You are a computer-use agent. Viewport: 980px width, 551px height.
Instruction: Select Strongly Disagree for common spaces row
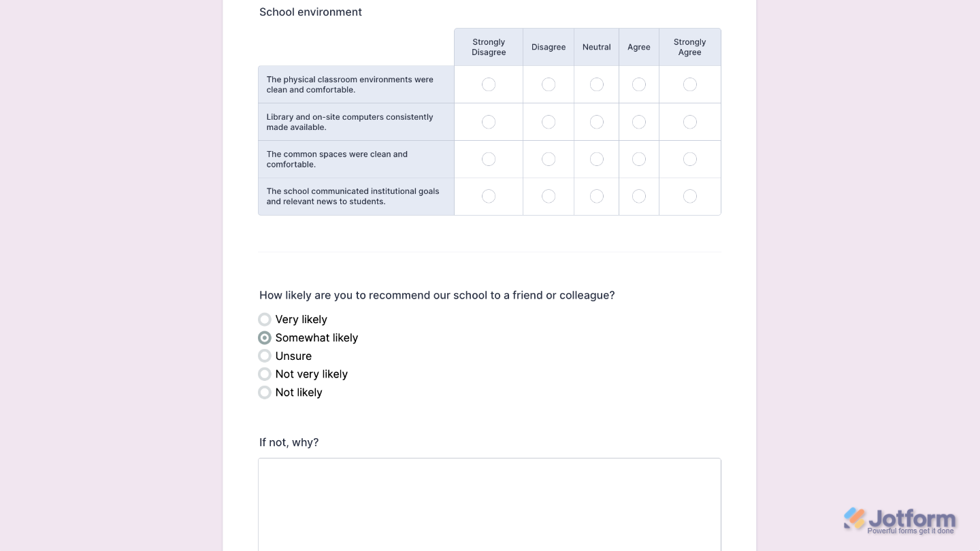pos(489,158)
